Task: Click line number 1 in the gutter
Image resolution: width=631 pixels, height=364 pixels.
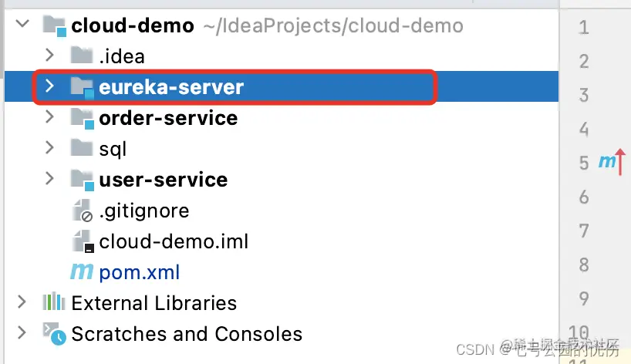Action: [584, 27]
